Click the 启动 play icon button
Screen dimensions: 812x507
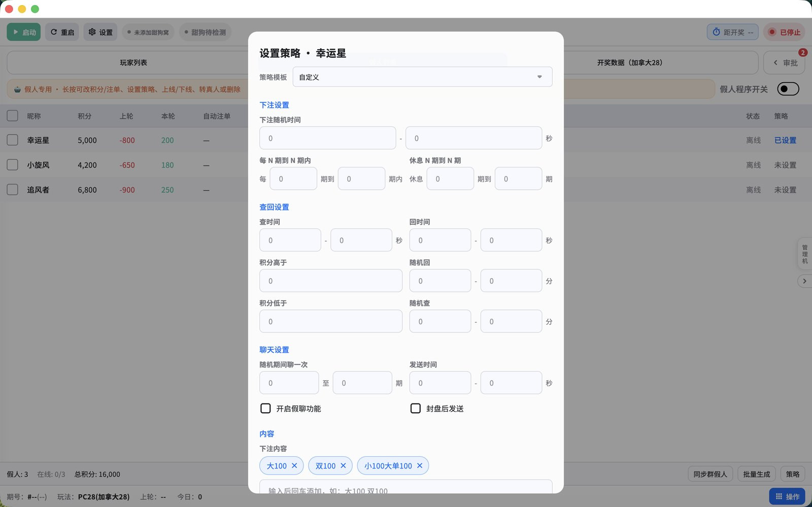(x=24, y=32)
